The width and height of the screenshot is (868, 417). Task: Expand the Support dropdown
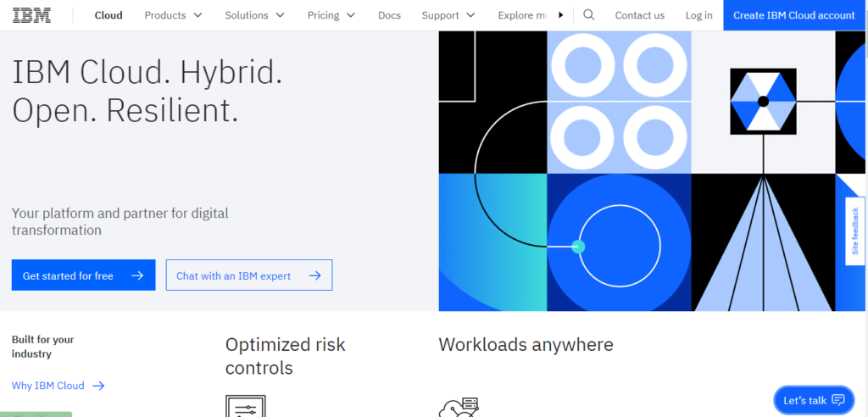pos(448,15)
